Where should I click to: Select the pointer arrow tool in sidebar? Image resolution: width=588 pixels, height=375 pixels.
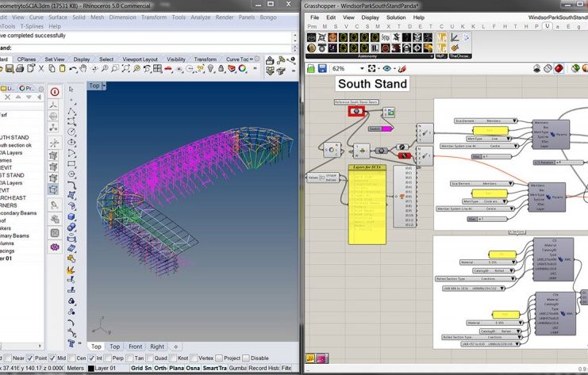70,90
